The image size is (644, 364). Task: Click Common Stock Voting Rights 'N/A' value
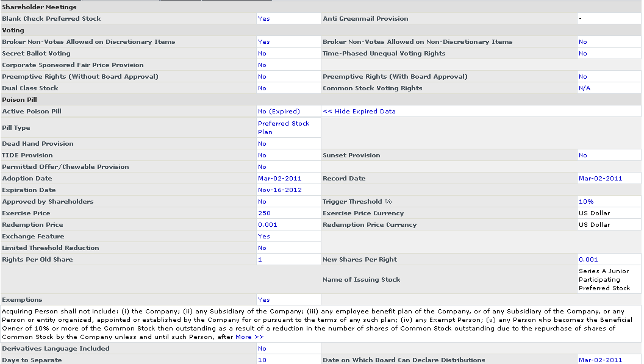tap(584, 88)
